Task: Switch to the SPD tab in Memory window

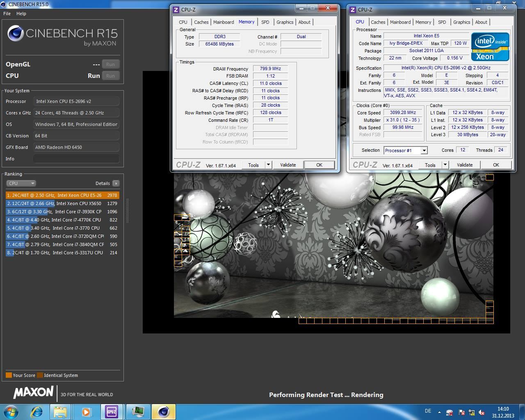Action: pyautogui.click(x=265, y=22)
